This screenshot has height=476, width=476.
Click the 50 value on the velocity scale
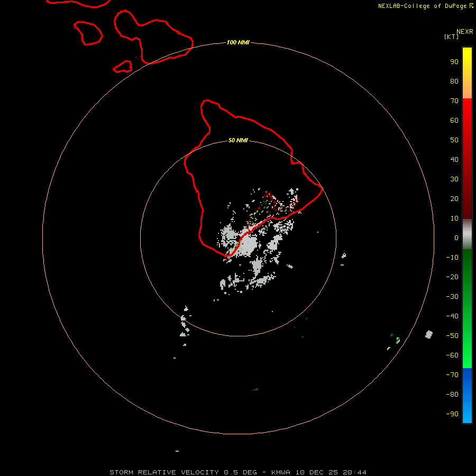(454, 140)
